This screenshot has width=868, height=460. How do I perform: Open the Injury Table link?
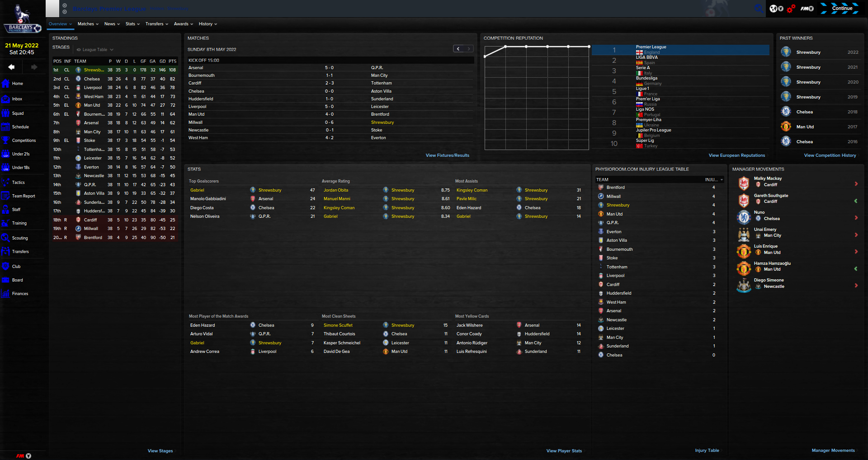click(707, 451)
